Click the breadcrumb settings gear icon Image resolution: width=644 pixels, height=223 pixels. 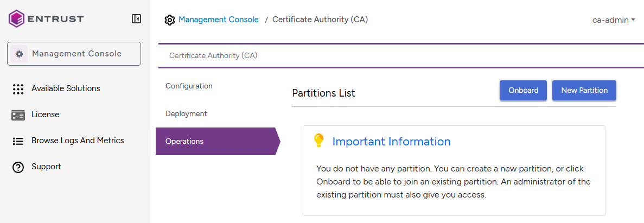[170, 20]
